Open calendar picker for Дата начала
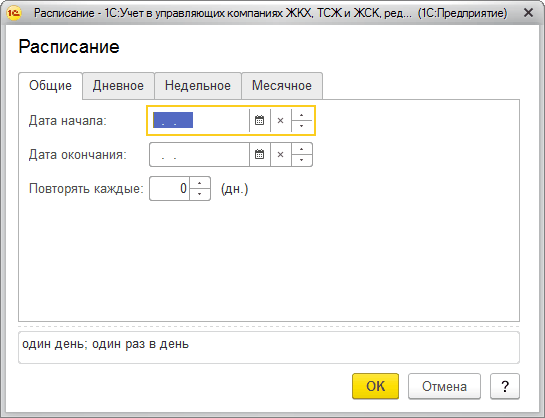Viewport: 545px width, 418px height. click(x=260, y=121)
